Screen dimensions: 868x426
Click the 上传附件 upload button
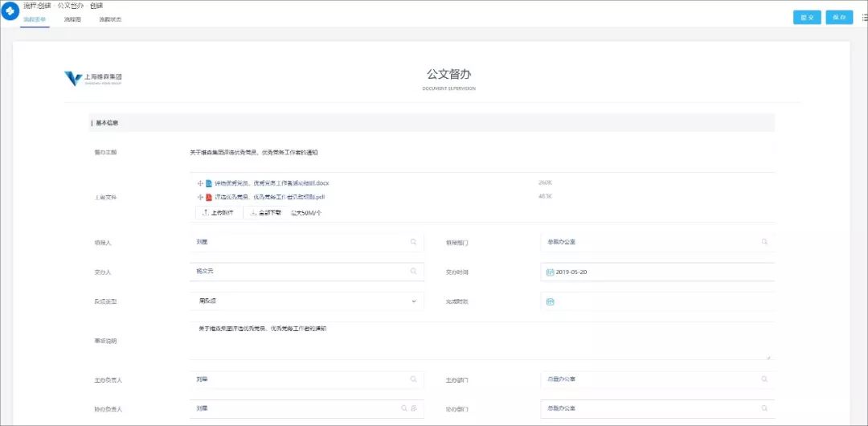[219, 213]
